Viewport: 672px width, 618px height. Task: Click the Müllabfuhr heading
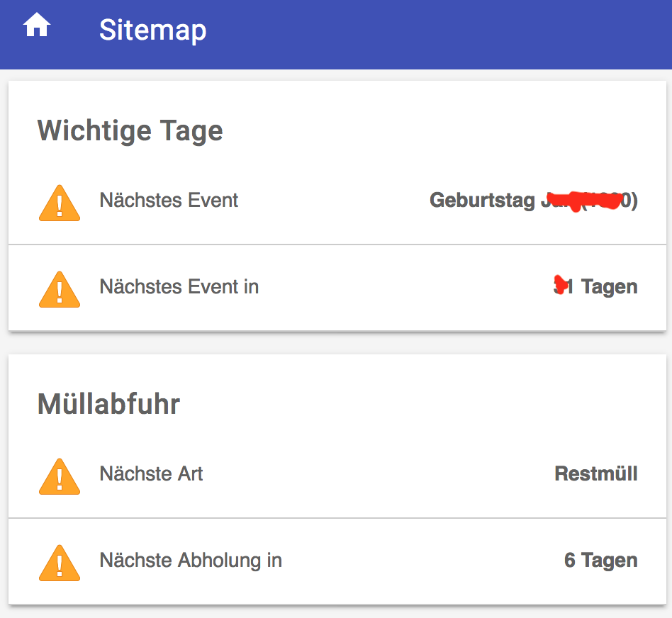point(109,404)
